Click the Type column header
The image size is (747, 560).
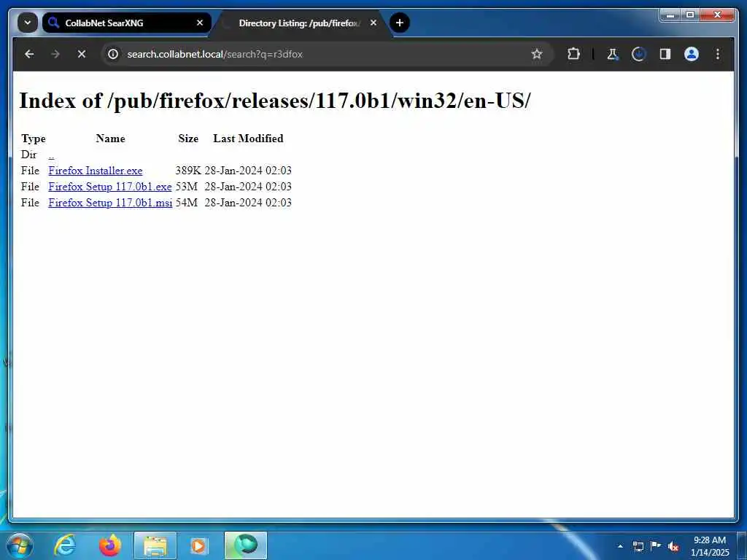(x=34, y=139)
